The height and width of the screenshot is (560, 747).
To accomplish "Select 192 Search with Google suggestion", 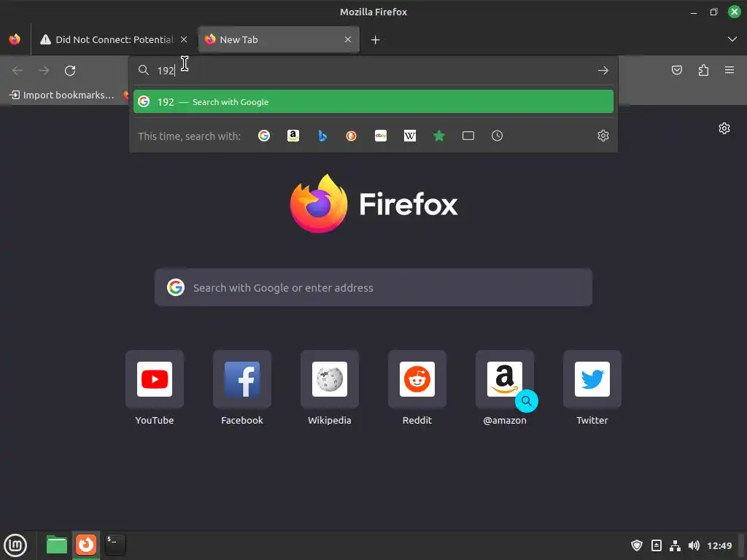I will click(373, 102).
